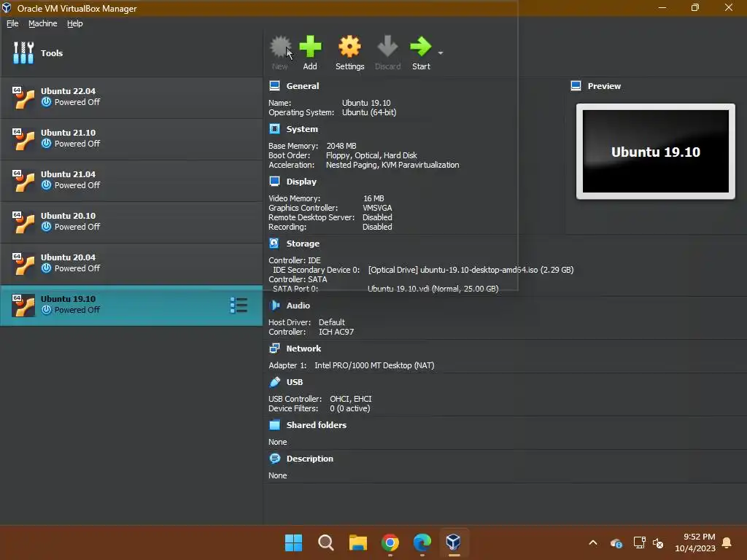The image size is (747, 560).
Task: Click the muted volume tray icon
Action: pos(659,542)
